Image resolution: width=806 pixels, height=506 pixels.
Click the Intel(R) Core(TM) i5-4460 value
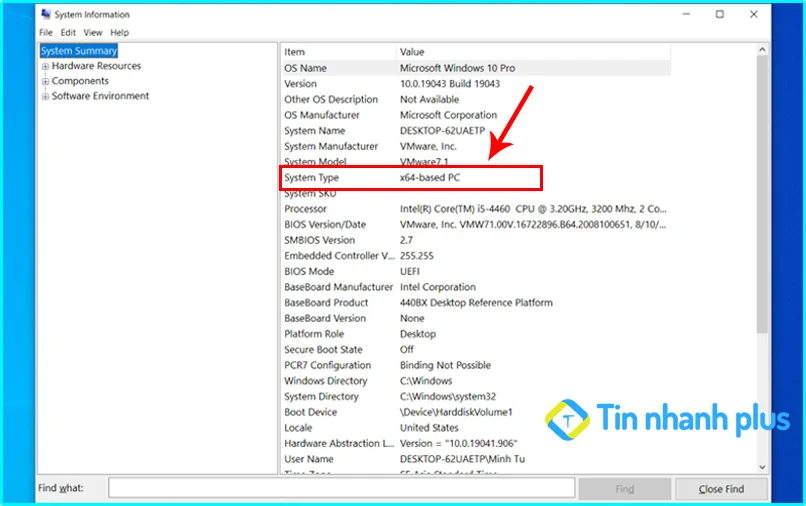point(533,209)
